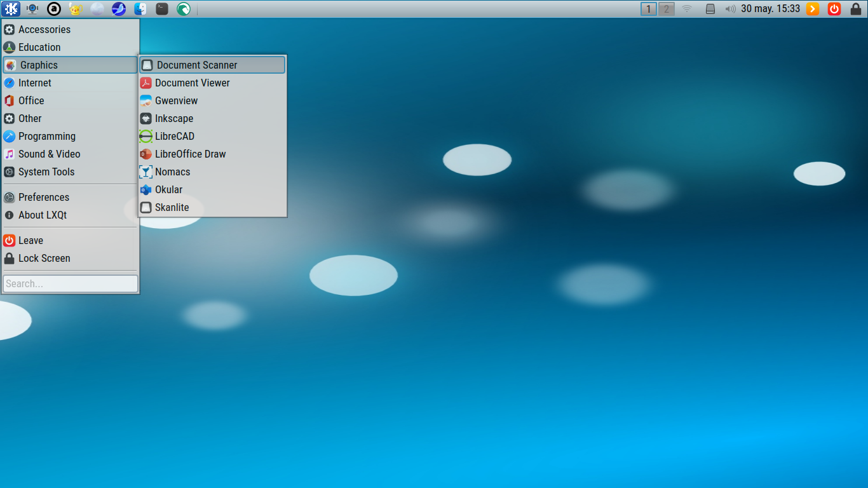The width and height of the screenshot is (868, 488).
Task: Launch Nomacs image viewer
Action: [x=212, y=172]
